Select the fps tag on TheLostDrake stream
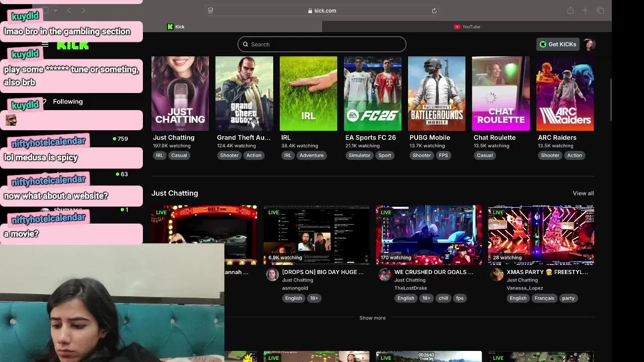 tap(460, 298)
